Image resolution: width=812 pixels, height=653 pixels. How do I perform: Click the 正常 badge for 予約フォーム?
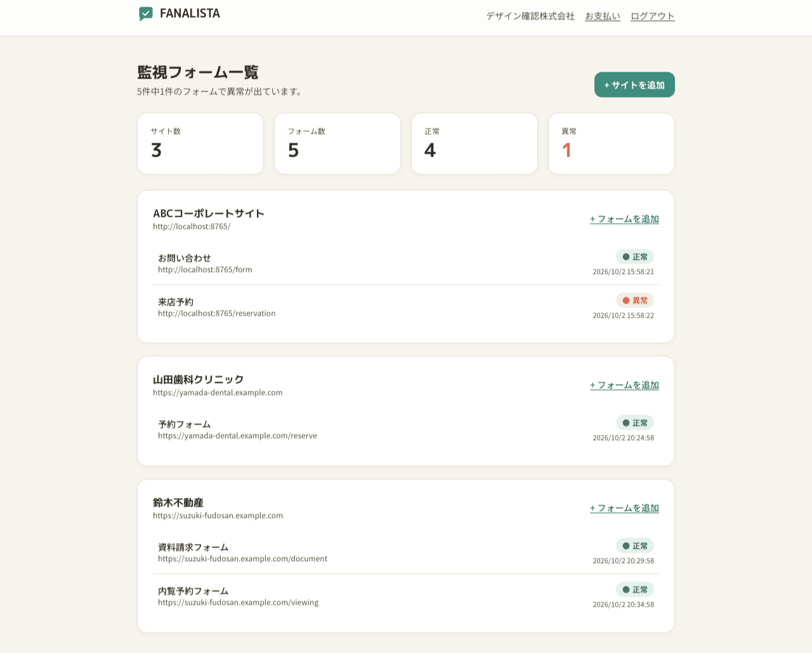click(635, 423)
